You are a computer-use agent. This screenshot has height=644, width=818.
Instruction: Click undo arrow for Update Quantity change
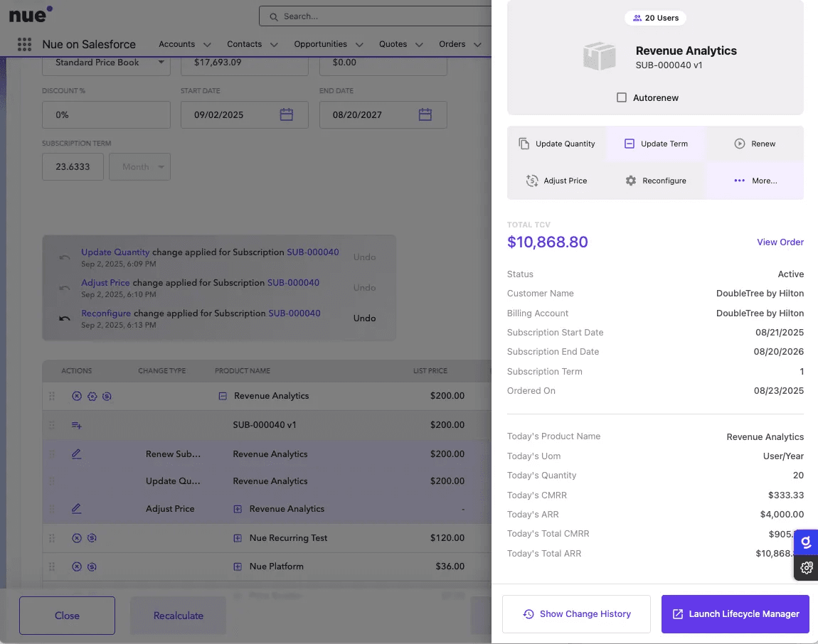pos(64,257)
